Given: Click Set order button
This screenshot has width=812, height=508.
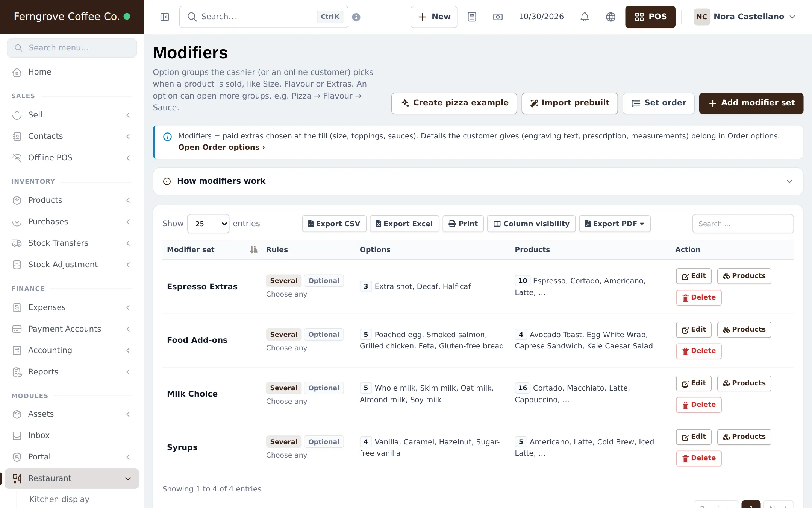Looking at the screenshot, I should [x=659, y=103].
